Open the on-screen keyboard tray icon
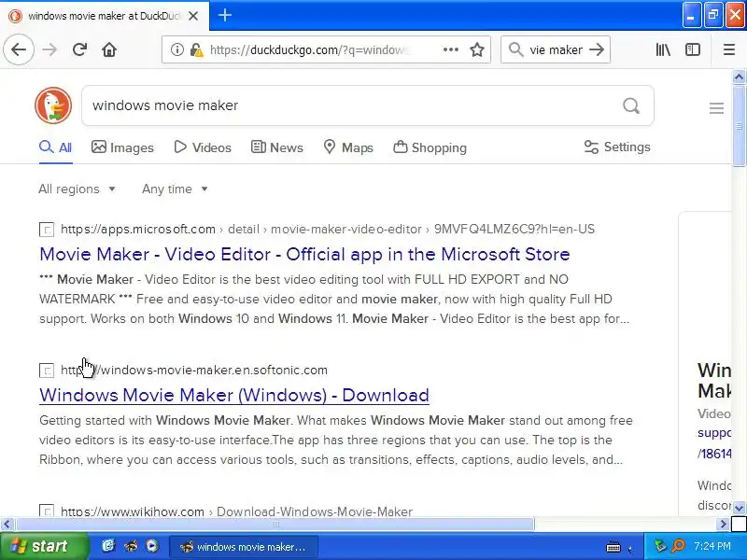747x560 pixels. pos(613,547)
